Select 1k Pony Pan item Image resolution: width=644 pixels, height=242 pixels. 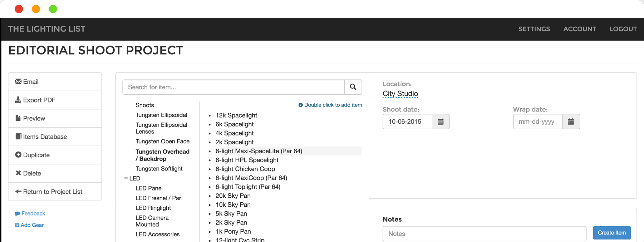[x=233, y=232]
